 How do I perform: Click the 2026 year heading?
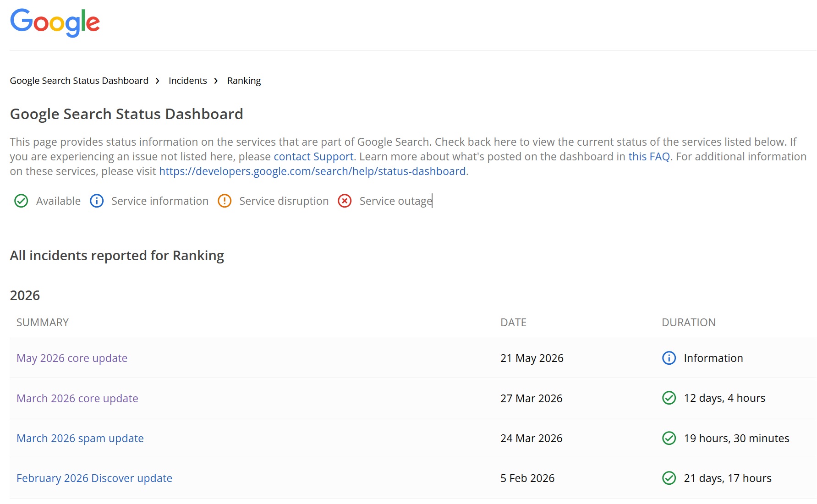(25, 296)
